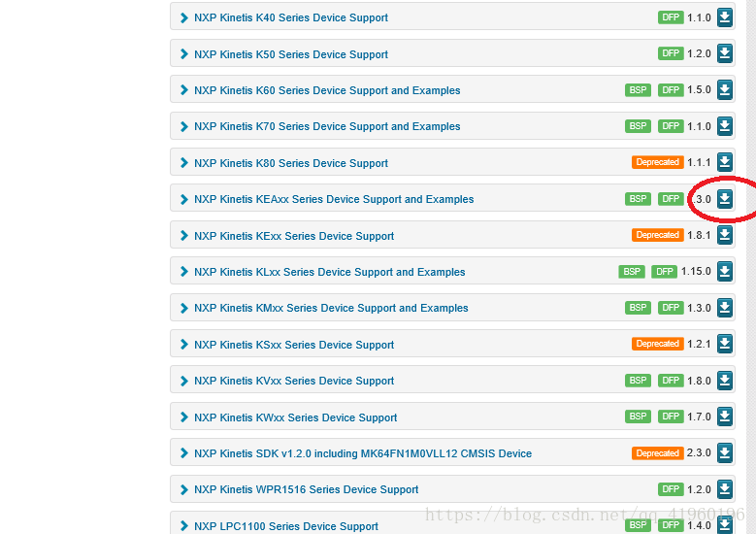Expand the KWxx Series row chevron
This screenshot has height=534, width=756.
click(x=183, y=417)
